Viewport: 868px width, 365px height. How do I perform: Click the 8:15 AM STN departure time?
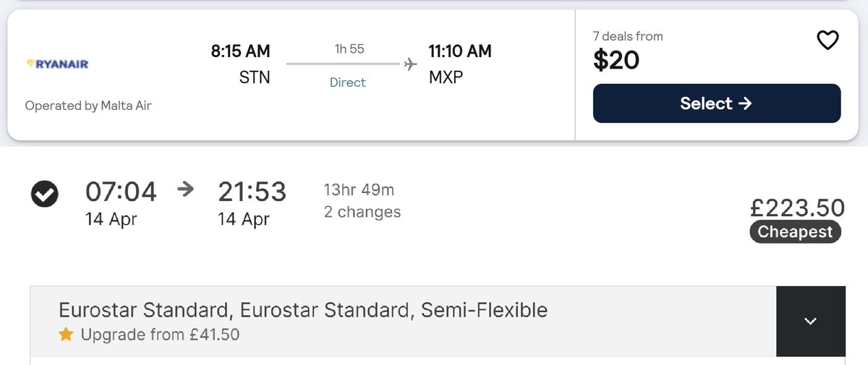pos(240,51)
